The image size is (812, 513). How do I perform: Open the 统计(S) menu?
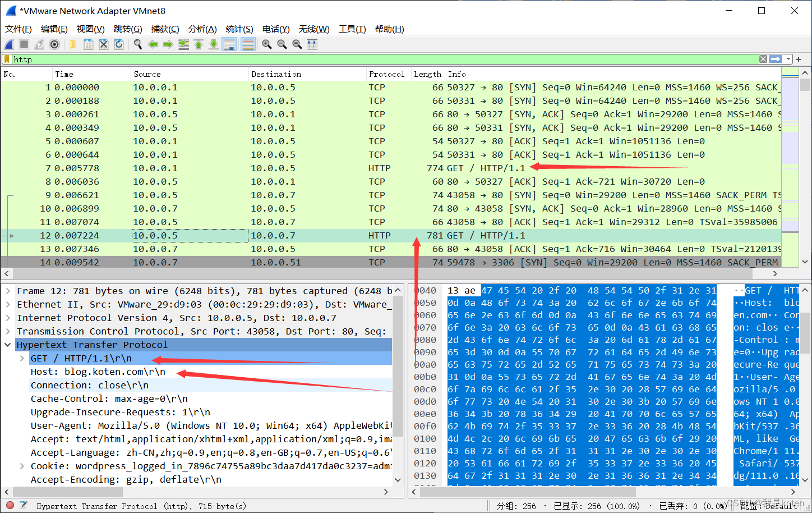[239, 29]
